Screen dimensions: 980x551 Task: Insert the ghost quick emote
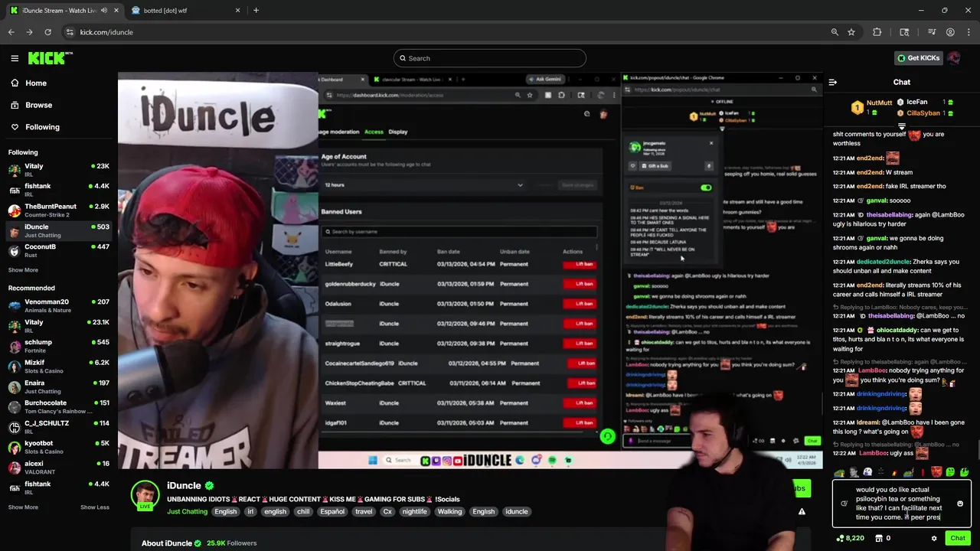(x=867, y=472)
